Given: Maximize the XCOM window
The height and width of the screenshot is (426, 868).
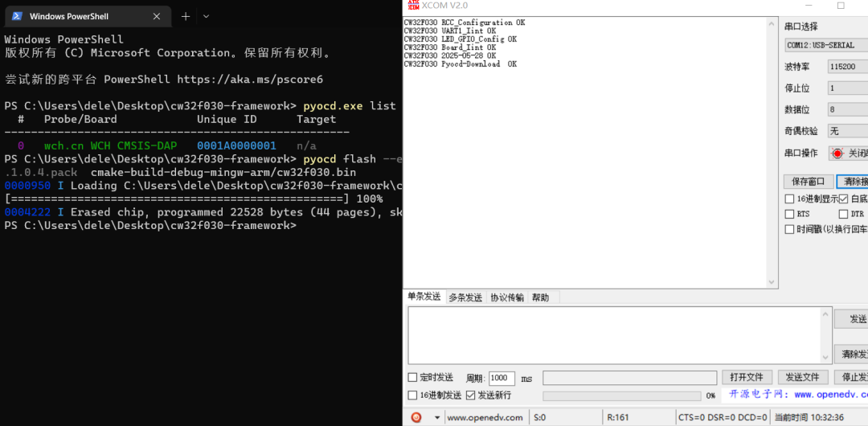Looking at the screenshot, I should click(x=841, y=6).
